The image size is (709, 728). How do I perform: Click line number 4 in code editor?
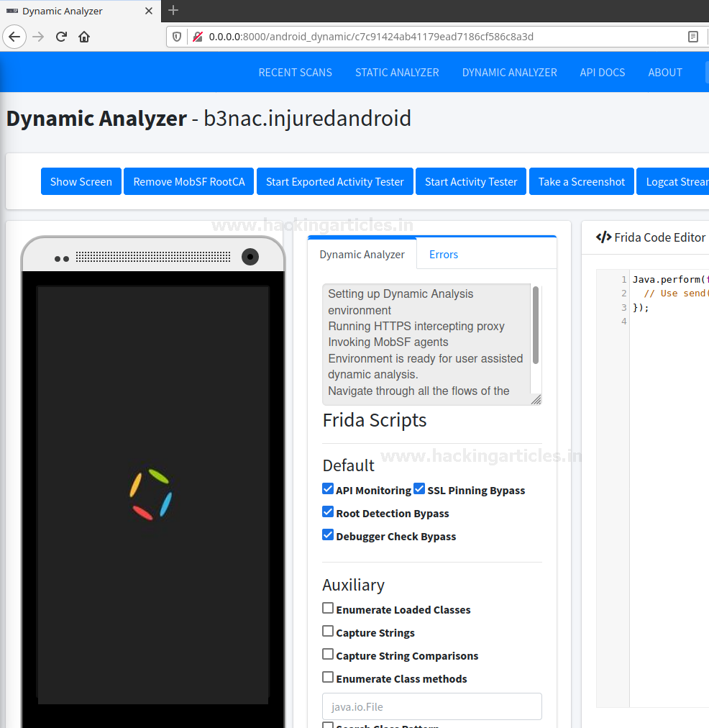(623, 322)
